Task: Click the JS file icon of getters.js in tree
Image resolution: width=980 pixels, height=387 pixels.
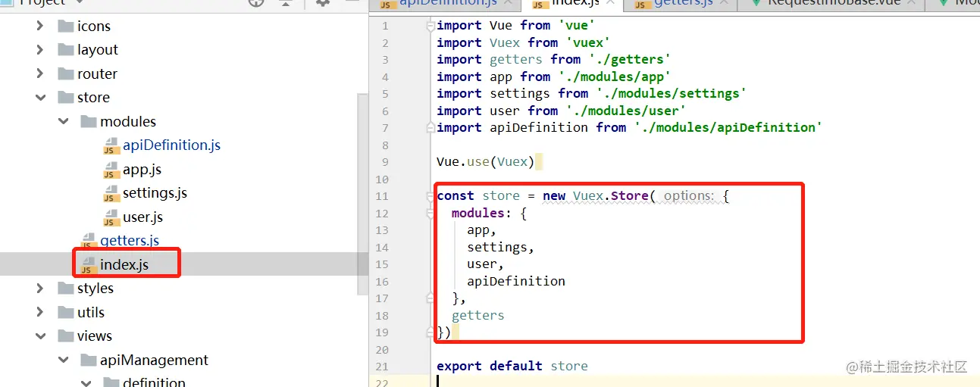Action: (89, 241)
